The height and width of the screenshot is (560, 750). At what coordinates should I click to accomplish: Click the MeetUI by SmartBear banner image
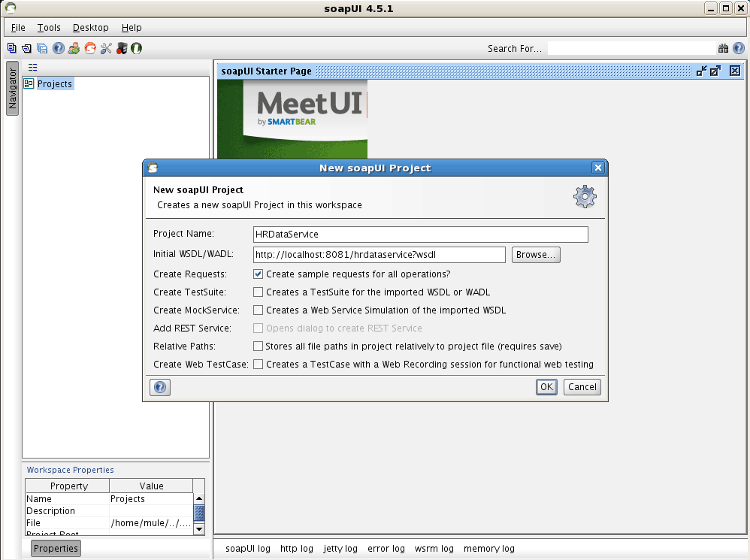pos(292,119)
